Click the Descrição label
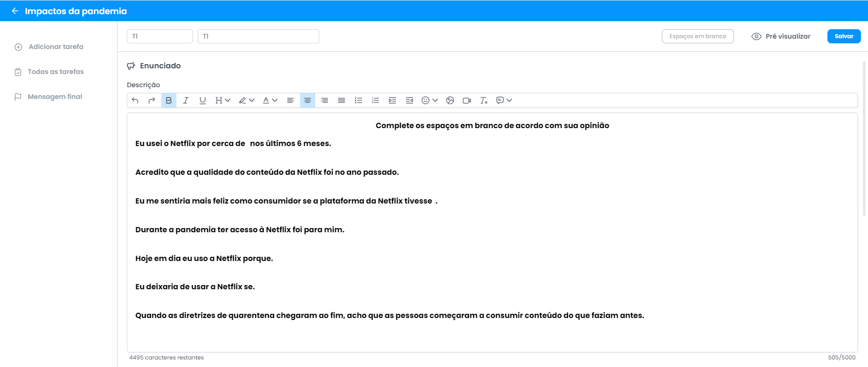Viewport: 868px width, 367px height. pyautogui.click(x=143, y=85)
